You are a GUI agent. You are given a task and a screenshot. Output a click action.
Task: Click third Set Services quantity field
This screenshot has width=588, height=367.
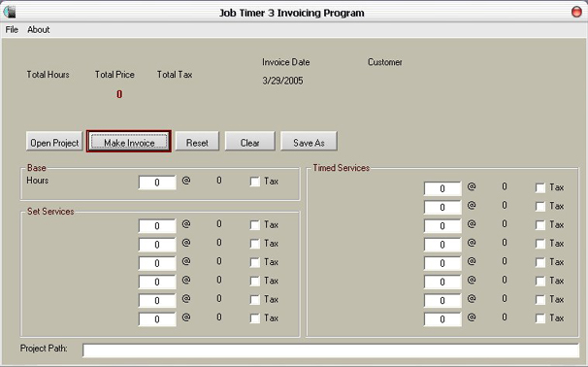click(x=157, y=263)
